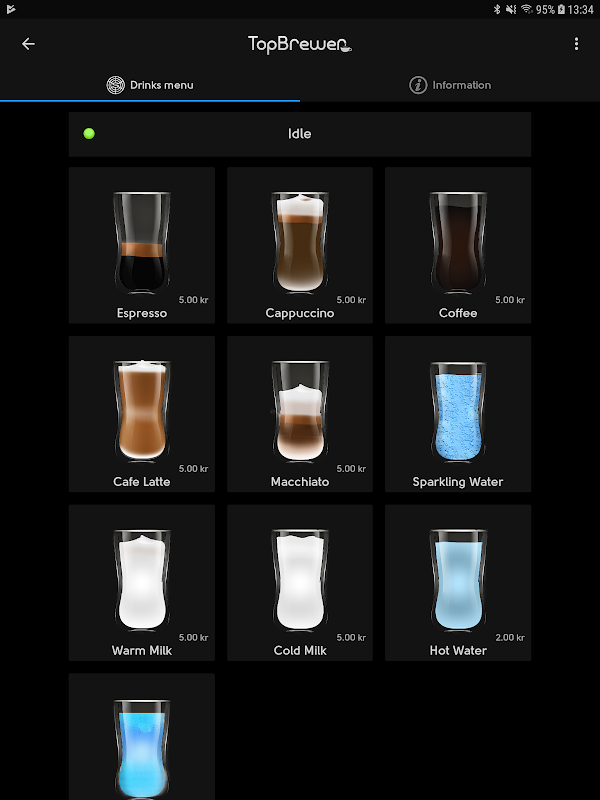Viewport: 600px width, 800px height.
Task: Tap the partially visible blue water glass
Action: point(142,749)
